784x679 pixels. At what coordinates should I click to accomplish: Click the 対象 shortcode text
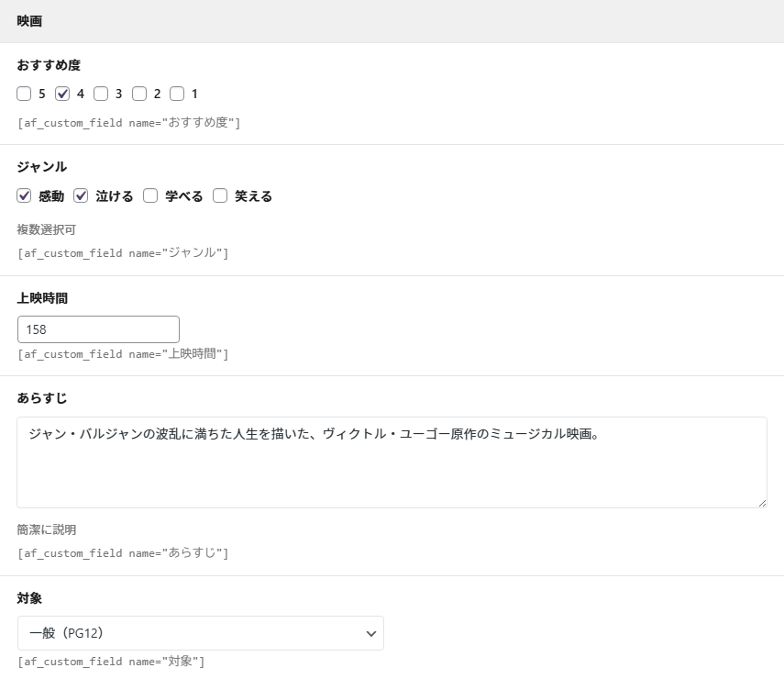coord(111,661)
